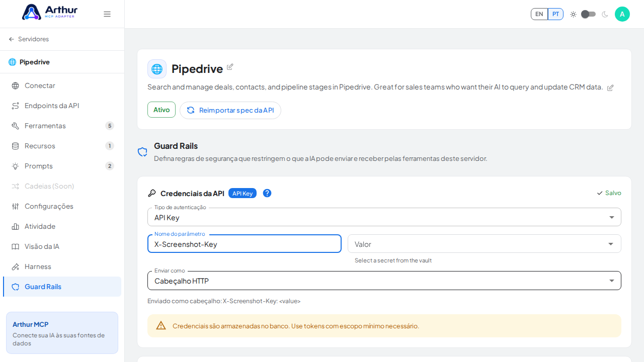Click the Salvo saved indicator
Screen dimensions: 644x362
coord(609,193)
